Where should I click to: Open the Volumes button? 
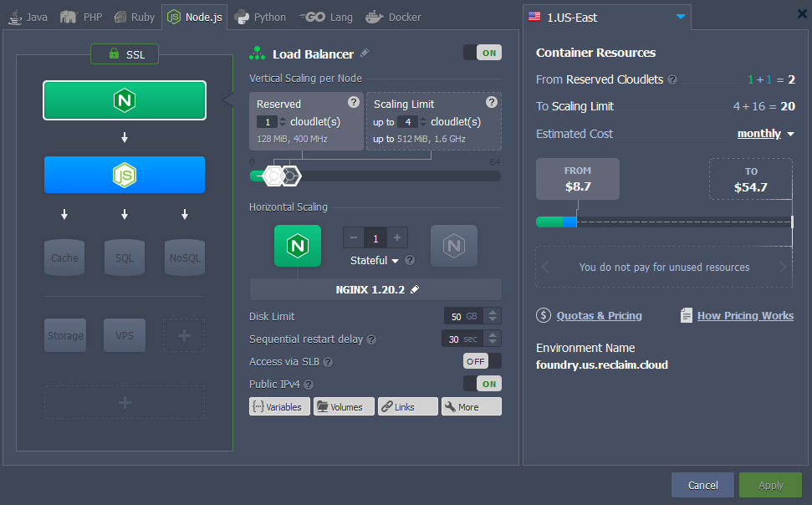[344, 406]
